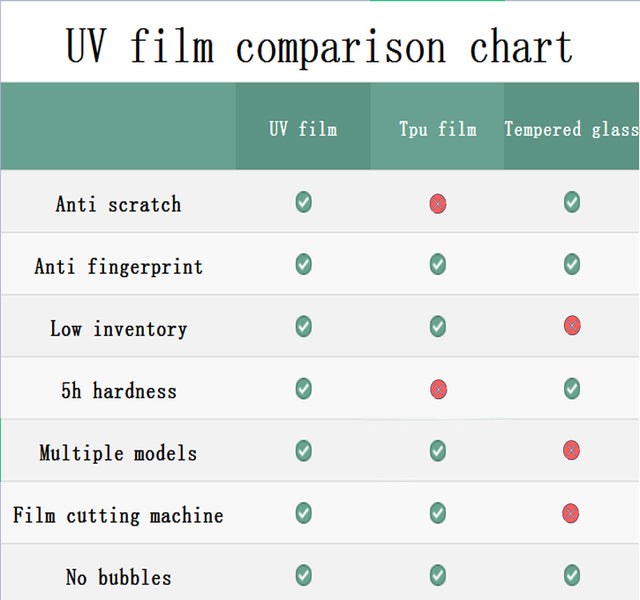Screen dimensions: 640x600
Task: Click the Tempered glass Anti scratch checkmark
Action: pyautogui.click(x=572, y=202)
